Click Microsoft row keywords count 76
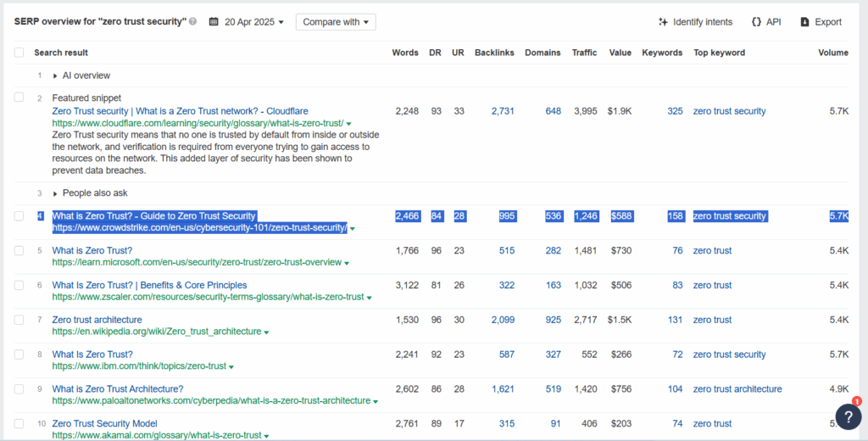 point(677,250)
